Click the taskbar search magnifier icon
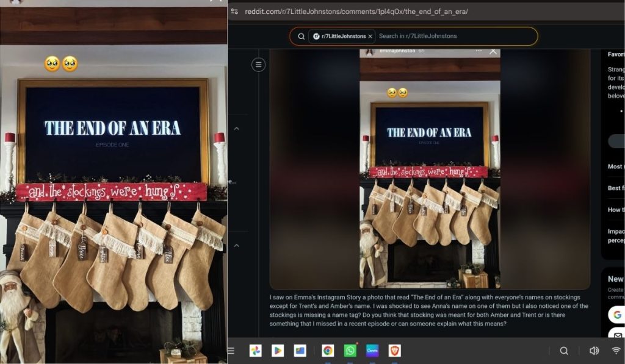Screen dimensions: 625x364 pyautogui.click(x=564, y=351)
